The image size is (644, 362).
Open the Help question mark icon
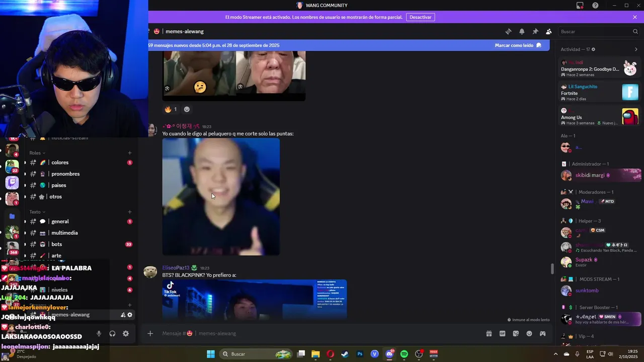click(596, 6)
